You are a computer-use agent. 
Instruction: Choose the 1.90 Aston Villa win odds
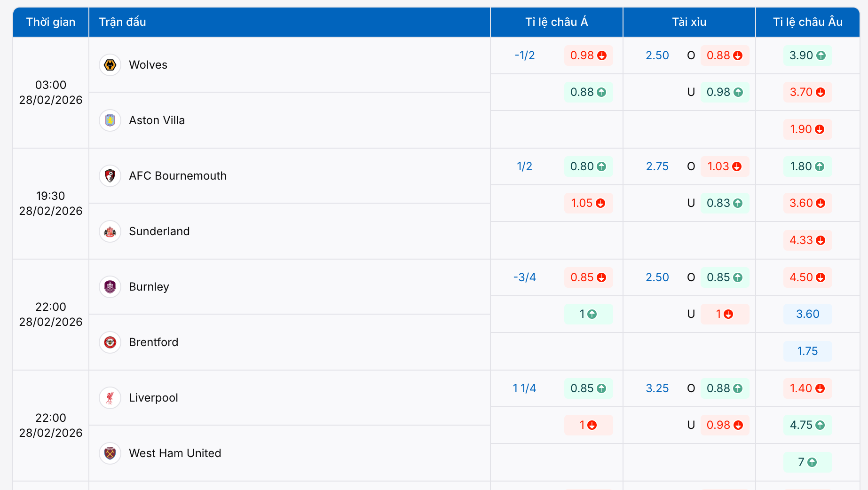807,129
